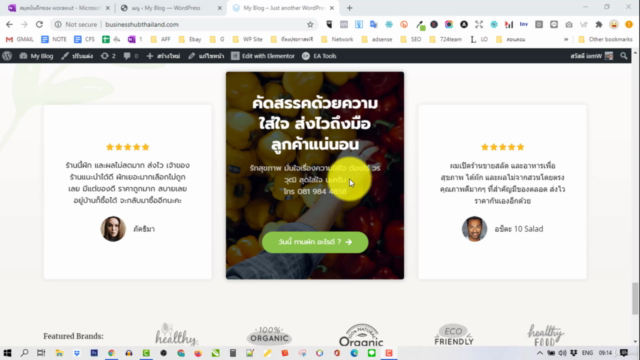Click the page vertical scrollbar thumb

[635, 298]
